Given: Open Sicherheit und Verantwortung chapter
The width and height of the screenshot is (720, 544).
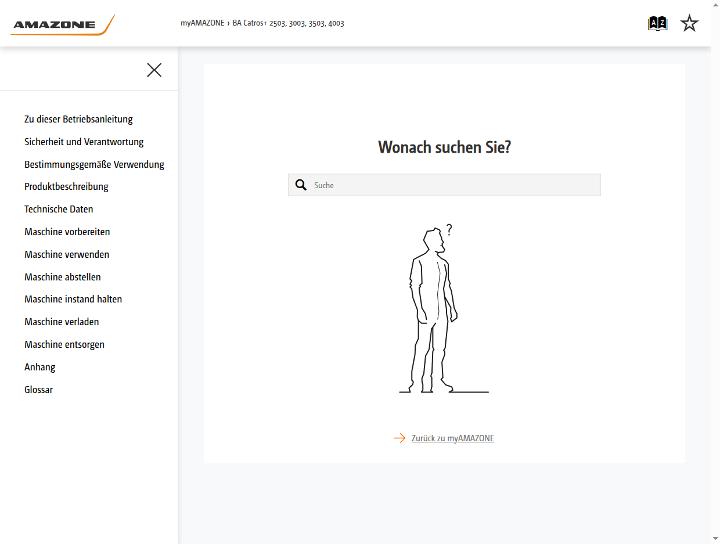Looking at the screenshot, I should click(84, 142).
